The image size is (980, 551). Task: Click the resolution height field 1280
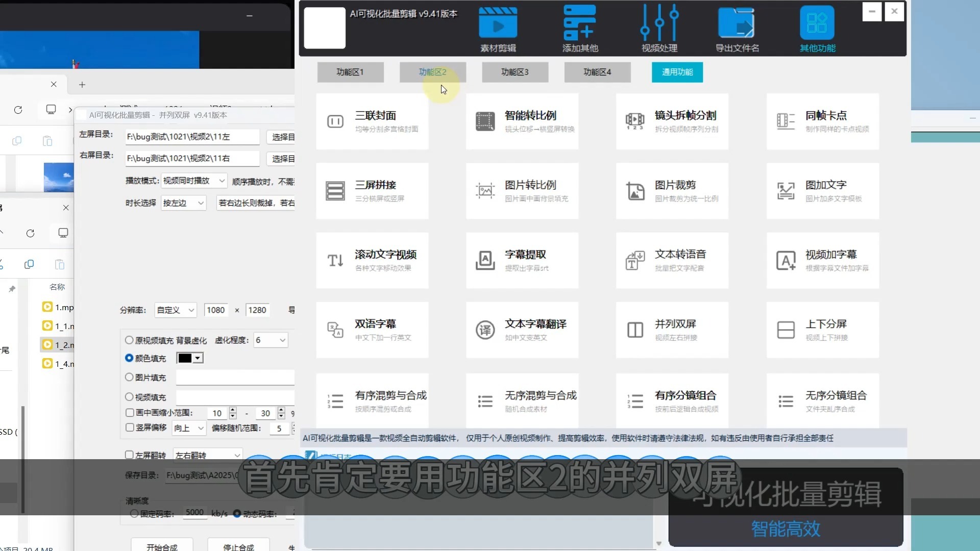pos(258,310)
